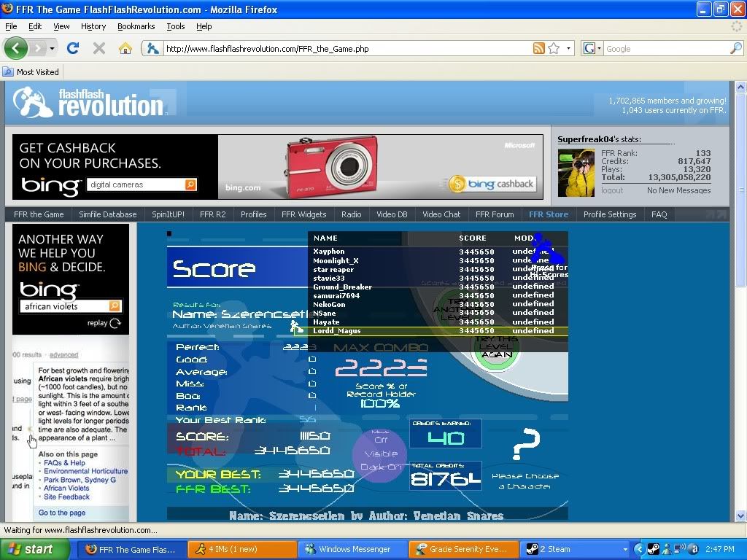Click the RSS feed icon in address bar
The width and height of the screenshot is (747, 560).
538,49
